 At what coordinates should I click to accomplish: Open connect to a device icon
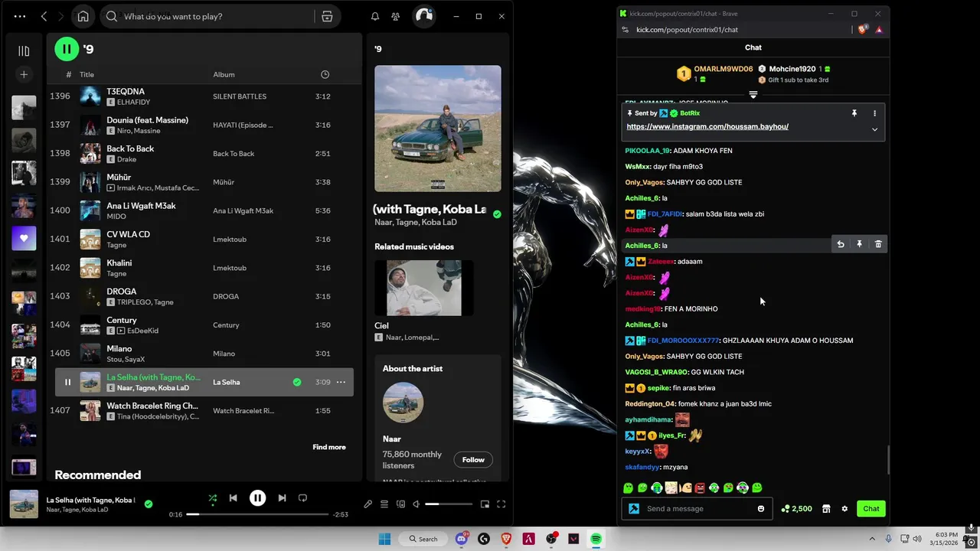pos(400,504)
